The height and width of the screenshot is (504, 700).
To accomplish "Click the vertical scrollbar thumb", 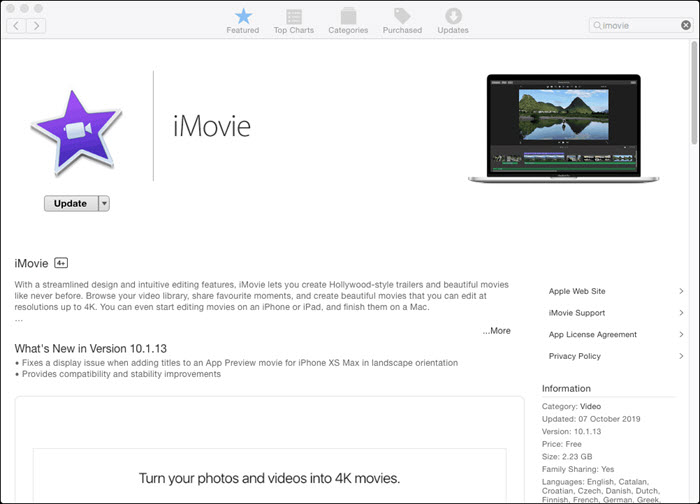I will point(694,93).
